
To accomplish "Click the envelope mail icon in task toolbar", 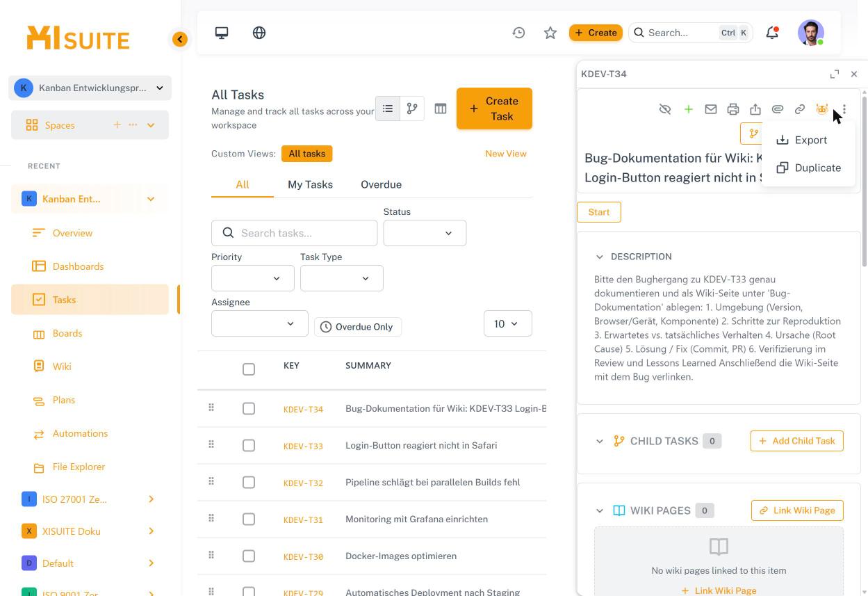I will [710, 109].
